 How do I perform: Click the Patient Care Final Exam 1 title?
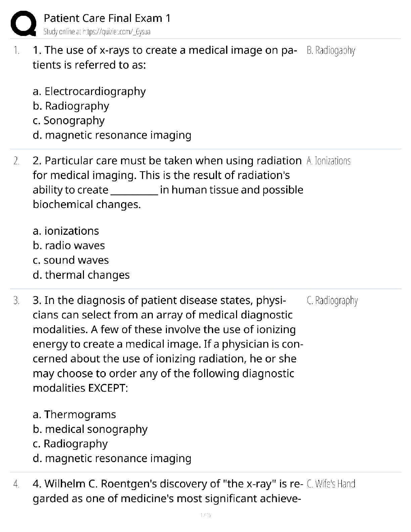tap(107, 18)
